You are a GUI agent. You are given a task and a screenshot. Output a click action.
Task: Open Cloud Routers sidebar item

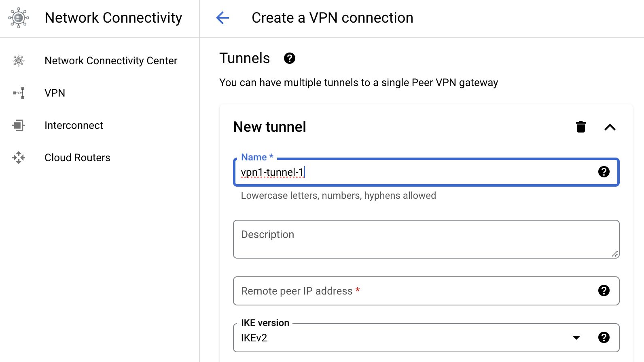click(77, 158)
